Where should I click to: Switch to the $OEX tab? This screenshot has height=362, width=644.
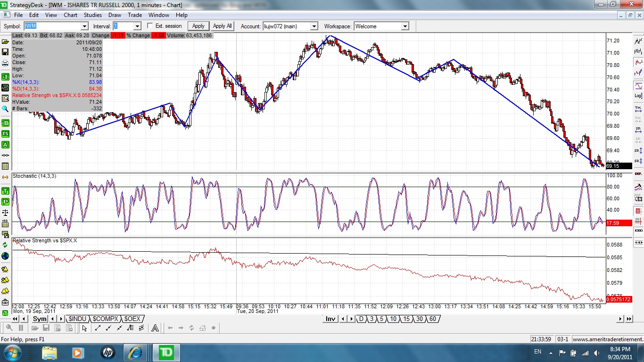(132, 319)
